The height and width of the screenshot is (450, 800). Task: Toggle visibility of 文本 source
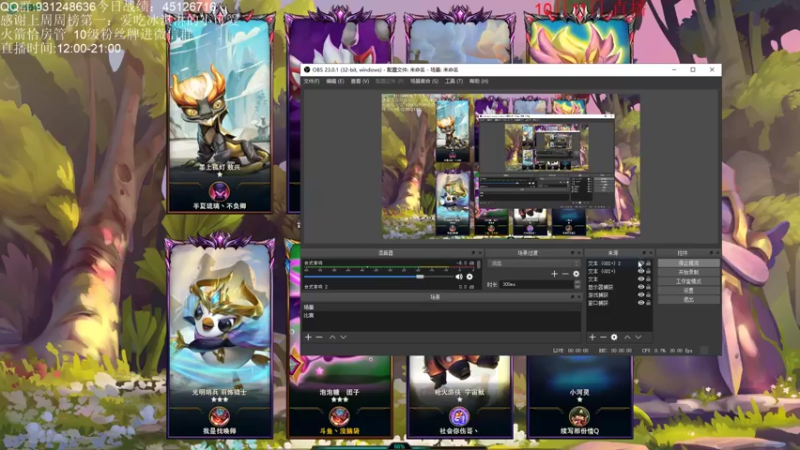(x=641, y=279)
